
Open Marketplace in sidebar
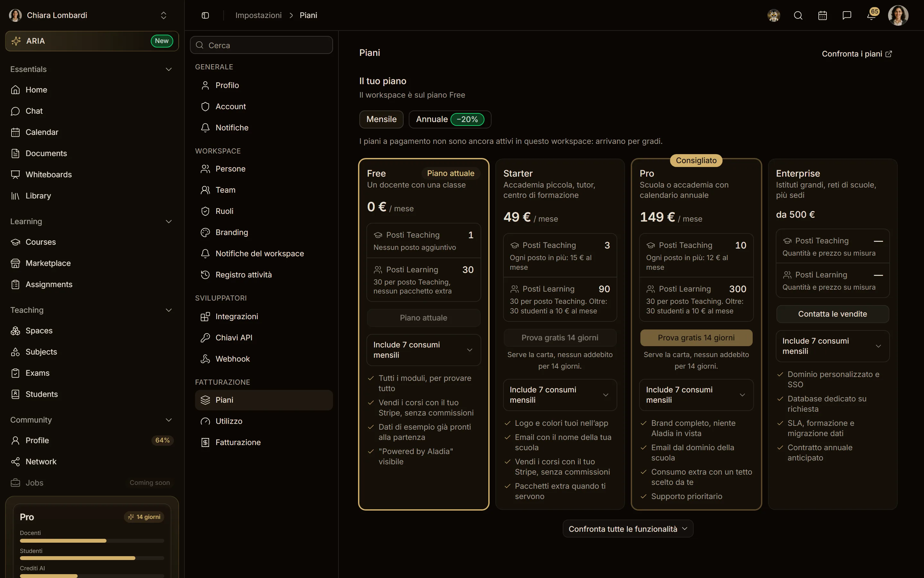pos(92,263)
